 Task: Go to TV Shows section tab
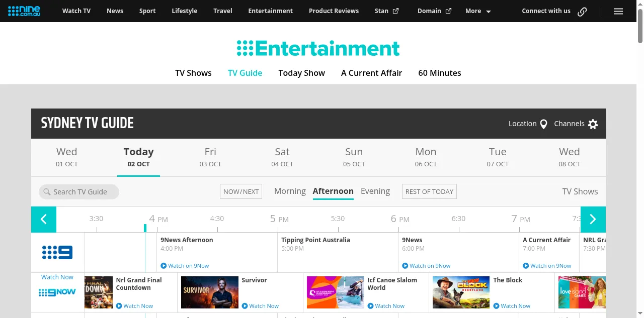pyautogui.click(x=193, y=73)
